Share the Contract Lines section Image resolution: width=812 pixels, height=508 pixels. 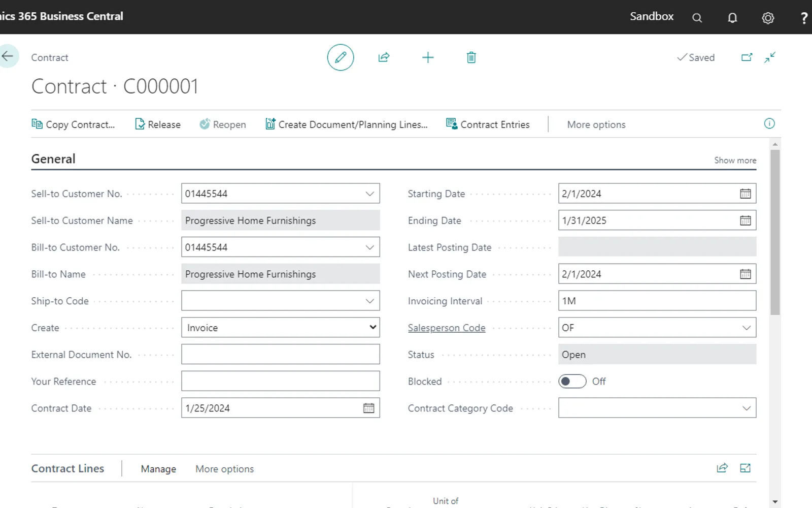[722, 468]
